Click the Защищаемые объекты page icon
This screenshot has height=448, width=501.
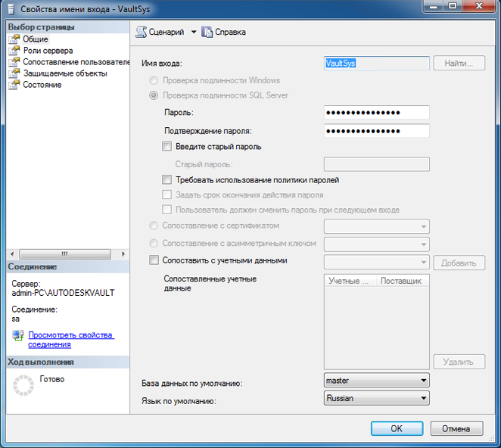(14, 73)
